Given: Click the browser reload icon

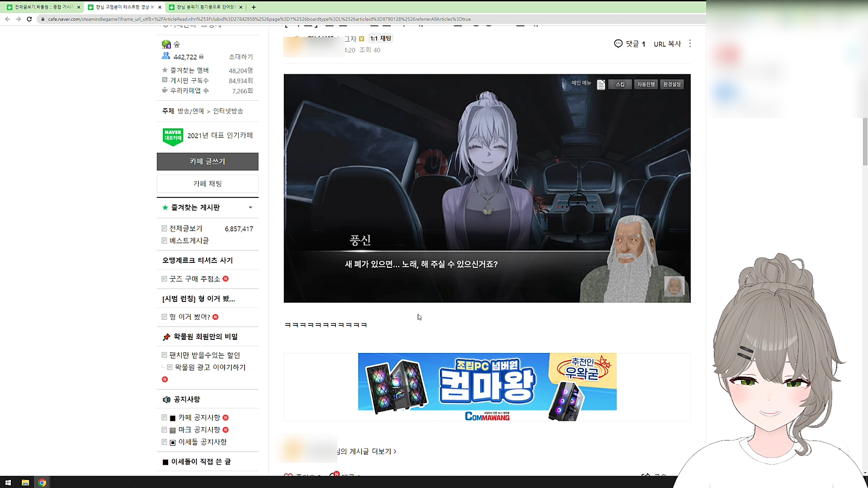Looking at the screenshot, I should (x=29, y=19).
